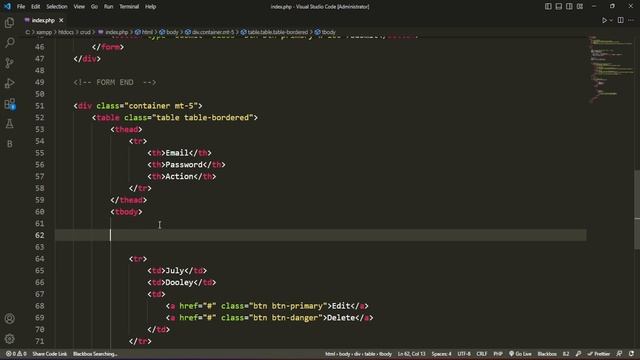Split the editor right
Image resolution: width=640 pixels, height=360 pixels.
[x=620, y=20]
